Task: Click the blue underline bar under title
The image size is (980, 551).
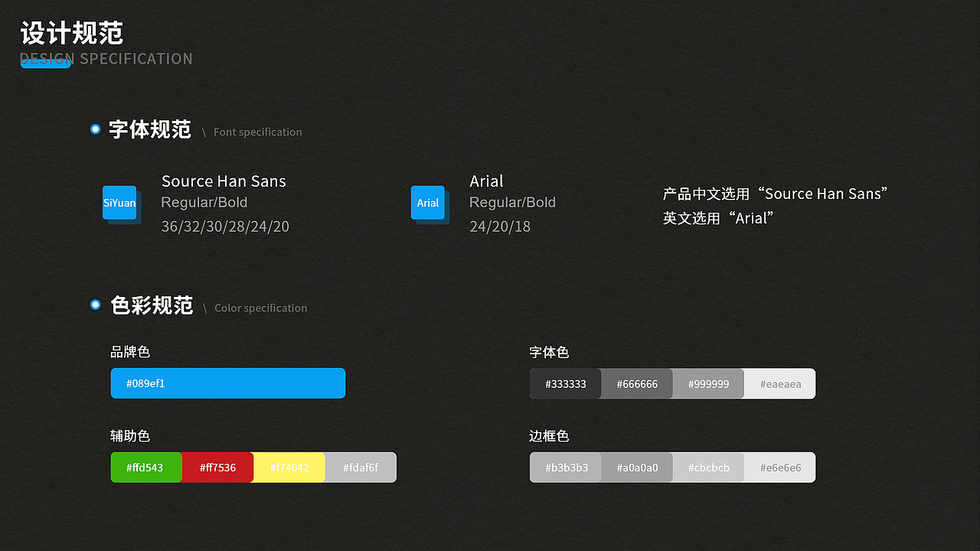Action: pyautogui.click(x=46, y=64)
